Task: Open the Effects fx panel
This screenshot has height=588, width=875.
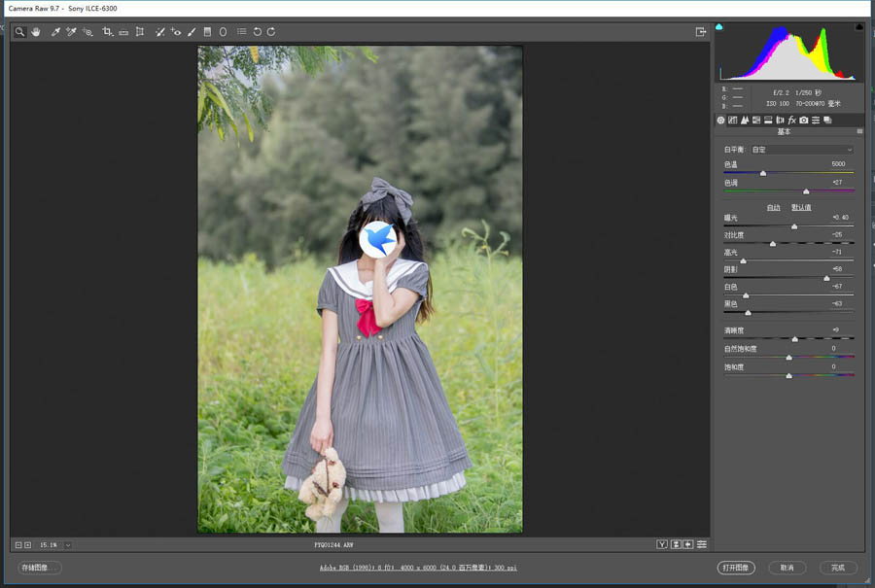Action: [792, 120]
